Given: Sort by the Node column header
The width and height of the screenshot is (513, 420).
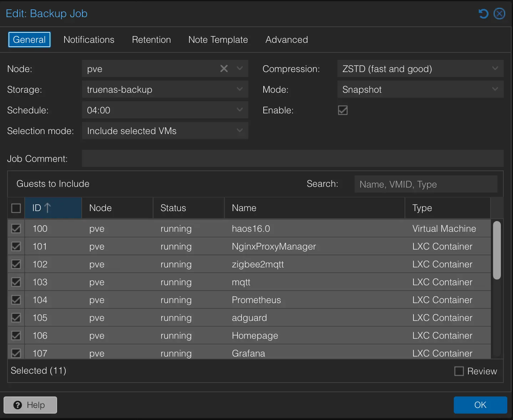Looking at the screenshot, I should [117, 208].
